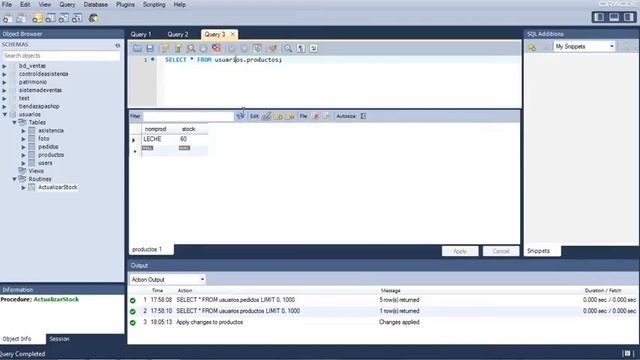
Task: Select the Session tab
Action: pos(59,339)
